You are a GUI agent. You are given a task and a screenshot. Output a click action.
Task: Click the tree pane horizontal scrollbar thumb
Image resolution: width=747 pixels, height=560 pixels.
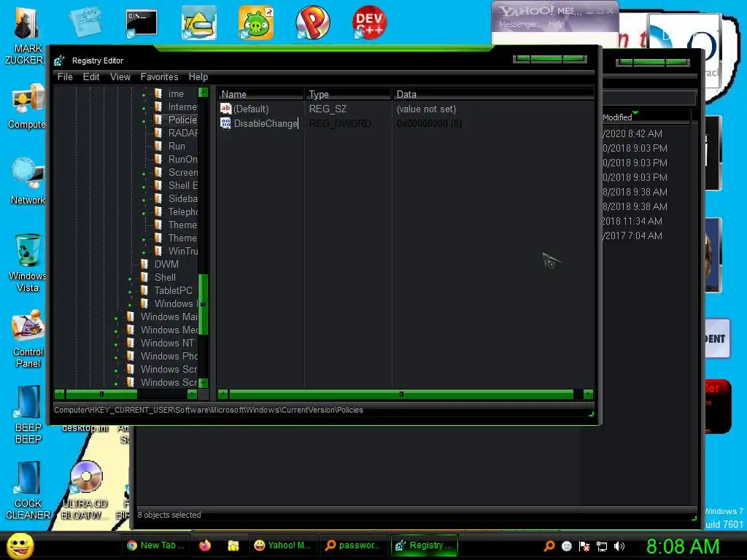(x=101, y=394)
